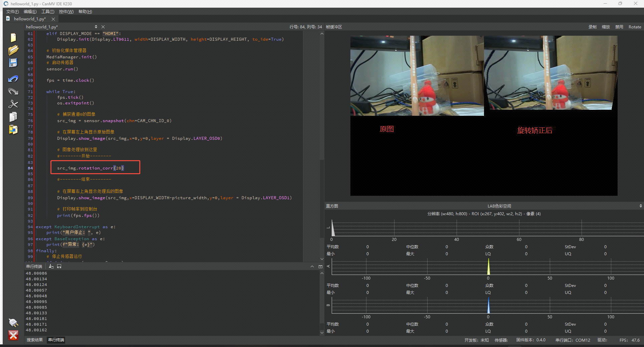Open the 编辑(E) menu
This screenshot has width=644, height=347.
point(30,12)
